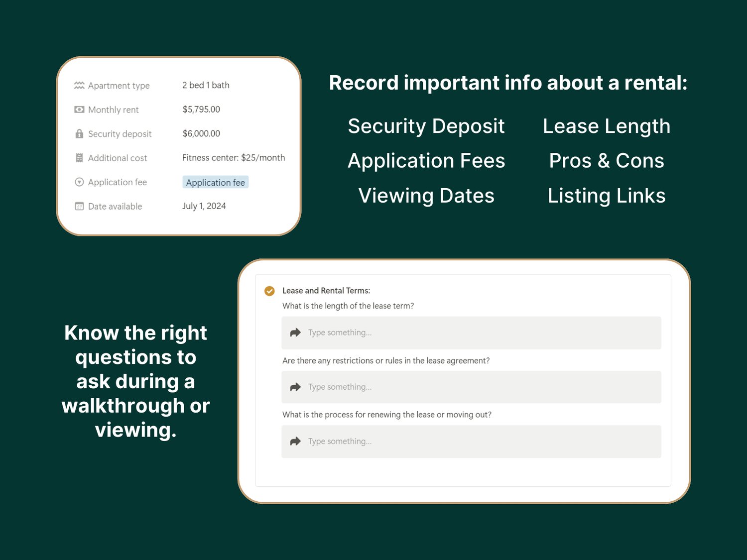Edit the 2 bed 1 bath value

[x=206, y=85]
